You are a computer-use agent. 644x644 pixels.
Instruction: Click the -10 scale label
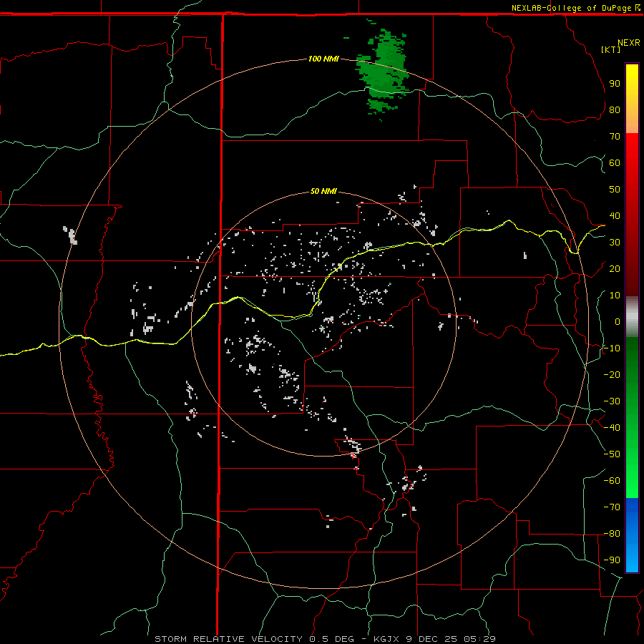tap(612, 348)
